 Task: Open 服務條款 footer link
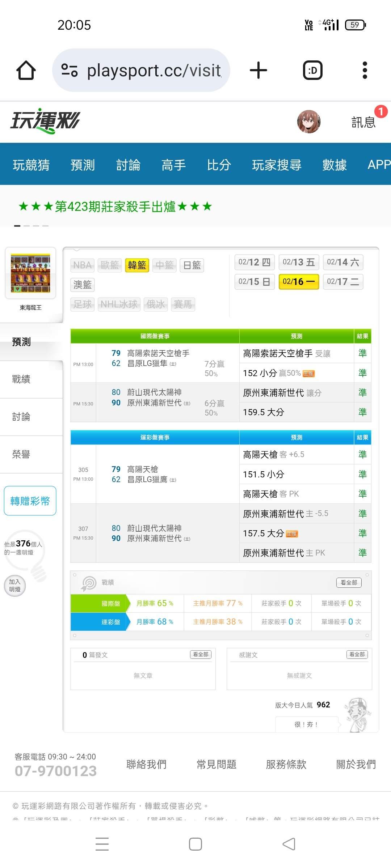click(x=286, y=764)
